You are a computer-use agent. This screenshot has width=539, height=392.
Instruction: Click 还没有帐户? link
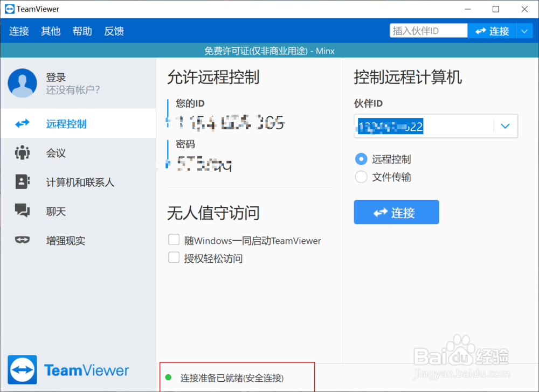click(x=73, y=90)
